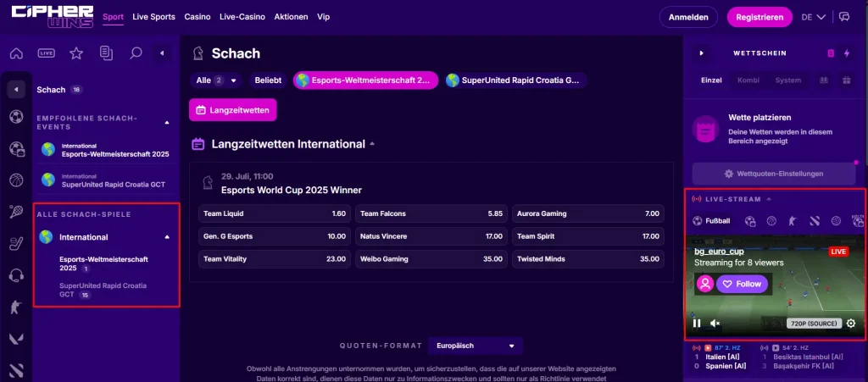Choose basketball icon in live-stream sports row
This screenshot has width=868, height=382.
[771, 221]
